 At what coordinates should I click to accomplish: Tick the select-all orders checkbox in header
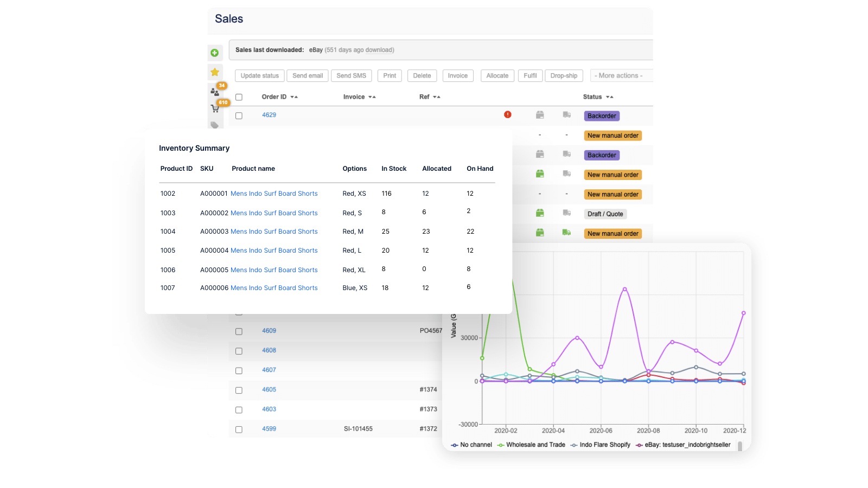(239, 97)
